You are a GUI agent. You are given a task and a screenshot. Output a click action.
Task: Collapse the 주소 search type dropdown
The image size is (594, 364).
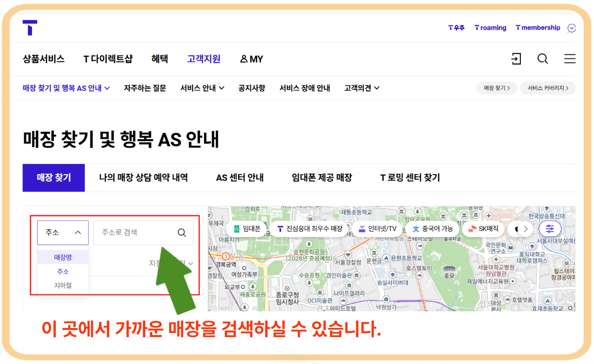pyautogui.click(x=62, y=233)
